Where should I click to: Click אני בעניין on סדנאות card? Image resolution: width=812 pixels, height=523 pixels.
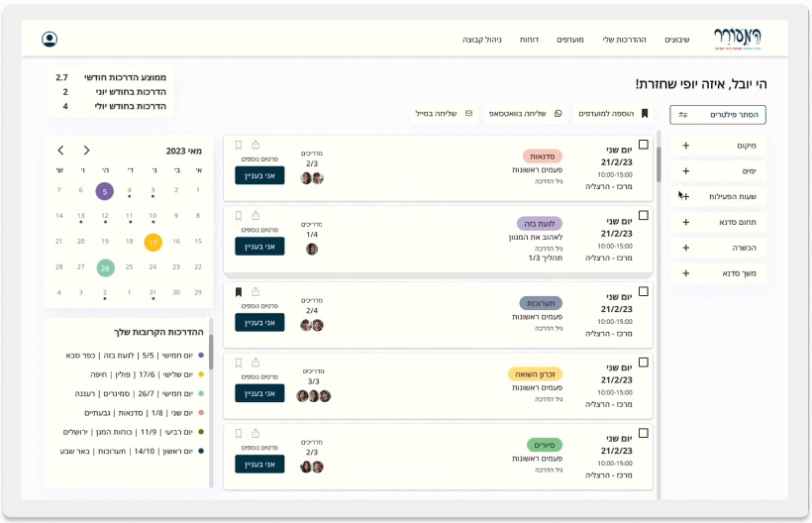coord(259,175)
